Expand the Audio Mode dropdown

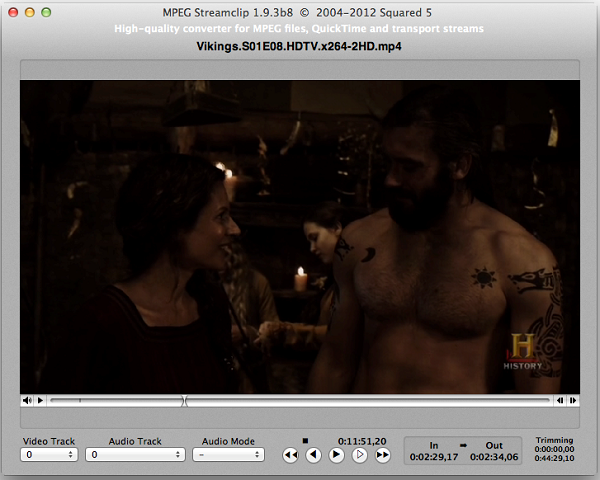228,455
